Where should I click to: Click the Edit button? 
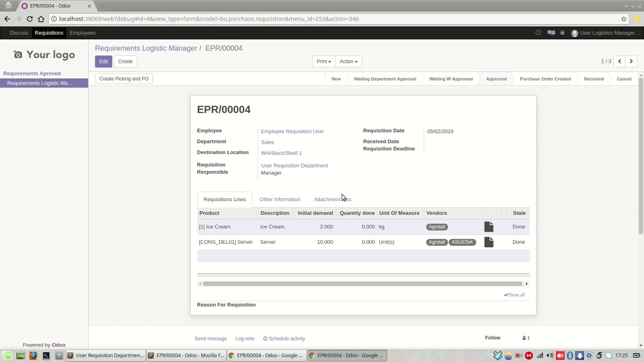click(x=103, y=61)
